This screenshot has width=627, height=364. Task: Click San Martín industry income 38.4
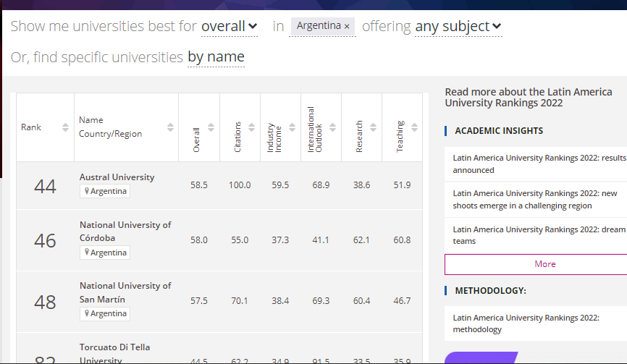click(x=280, y=301)
